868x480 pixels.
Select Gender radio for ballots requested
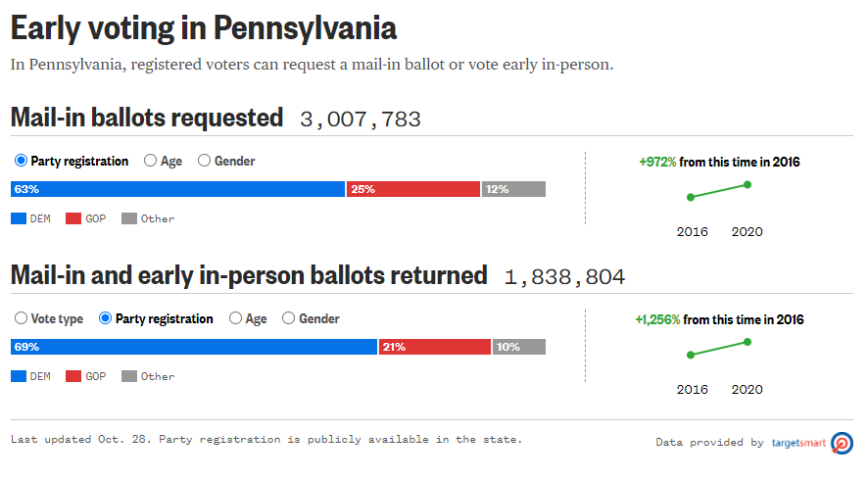click(x=205, y=161)
